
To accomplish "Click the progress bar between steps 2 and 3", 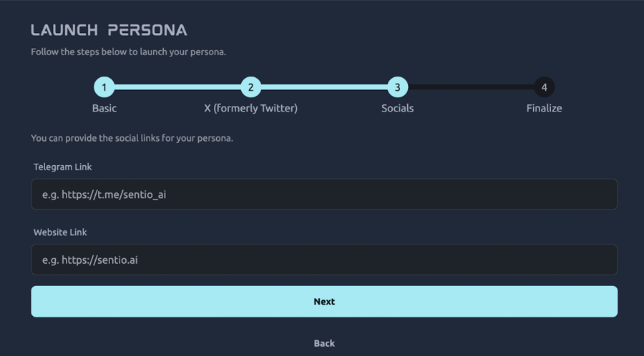I will pyautogui.click(x=323, y=87).
